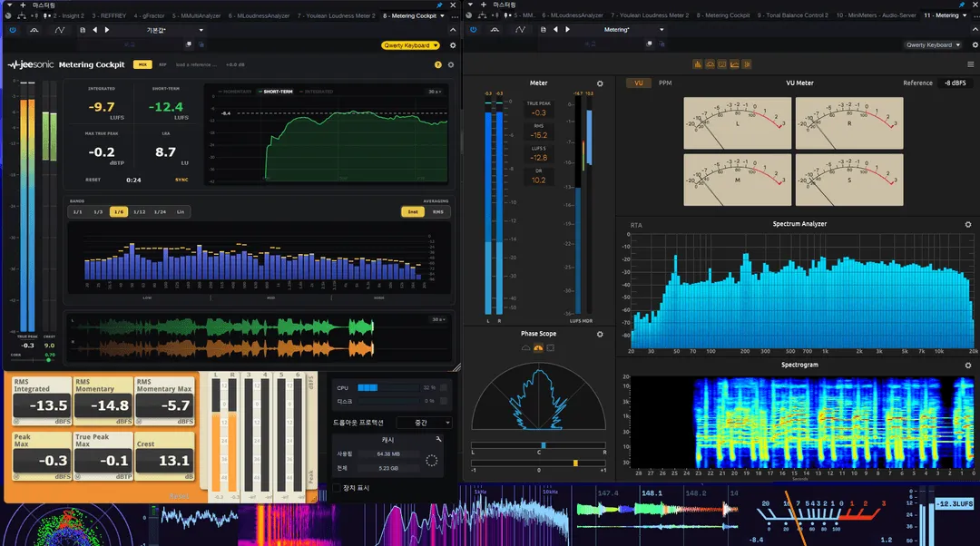Switch averaging mode to RMS
The image size is (980, 546).
coord(438,211)
